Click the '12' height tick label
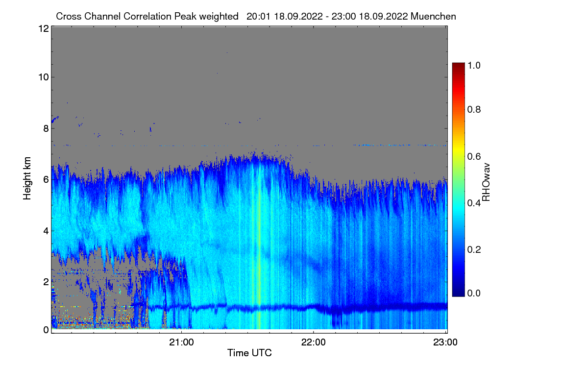 pyautogui.click(x=43, y=28)
